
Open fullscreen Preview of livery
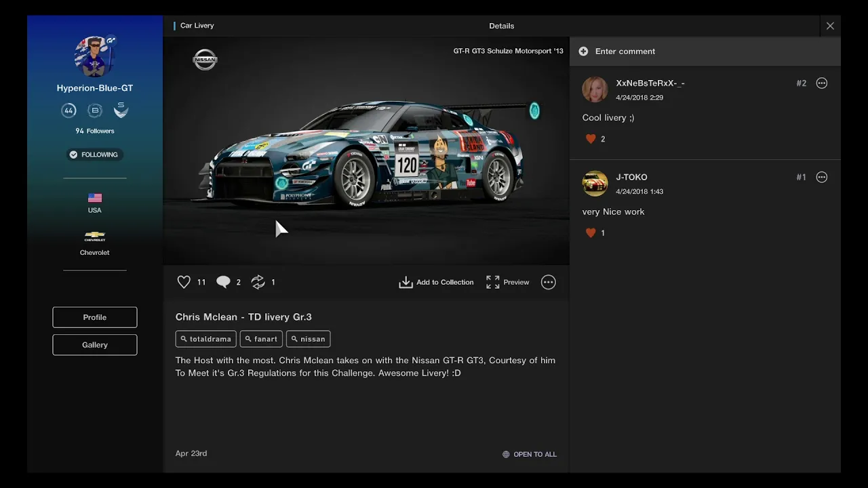pyautogui.click(x=508, y=282)
